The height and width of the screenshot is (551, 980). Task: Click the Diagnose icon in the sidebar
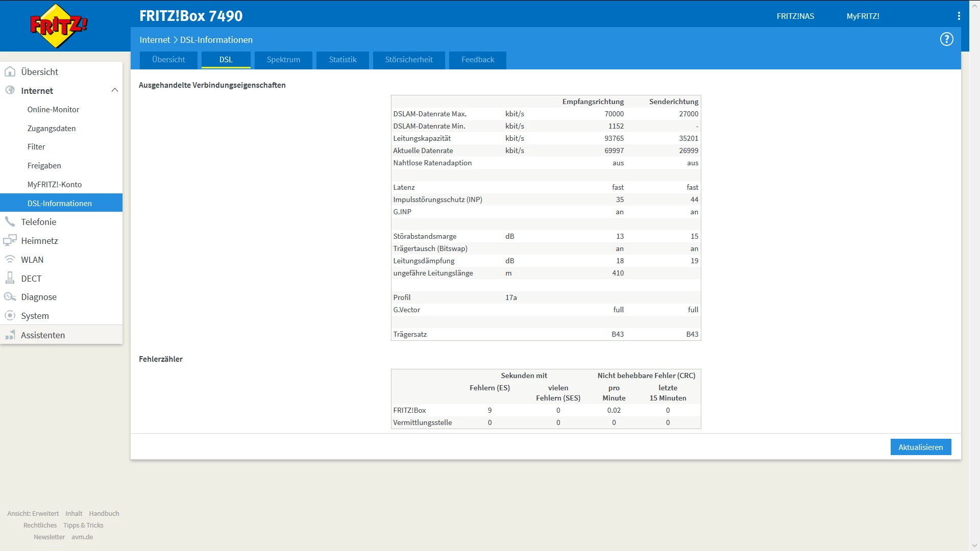point(10,297)
